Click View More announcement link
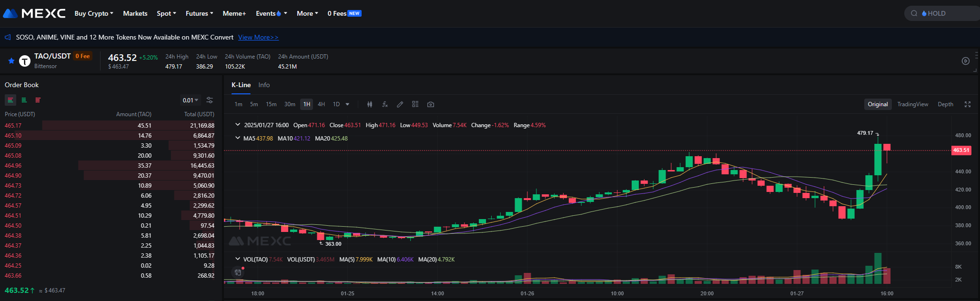 pos(258,37)
